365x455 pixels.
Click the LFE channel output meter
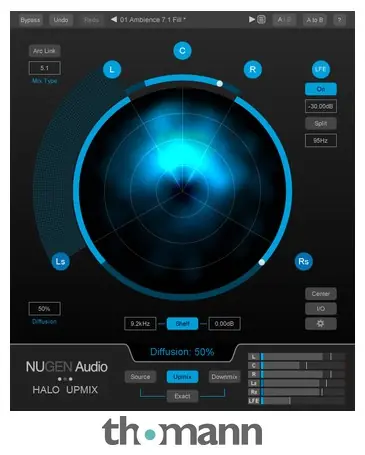[x=297, y=401]
